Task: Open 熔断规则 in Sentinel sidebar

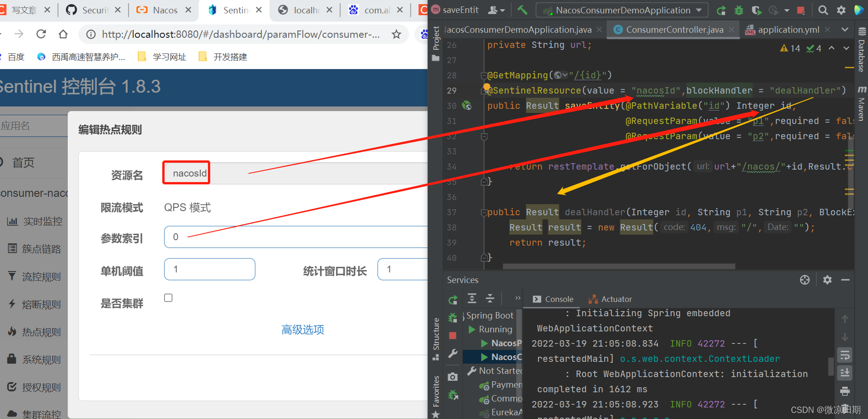Action: [x=35, y=304]
